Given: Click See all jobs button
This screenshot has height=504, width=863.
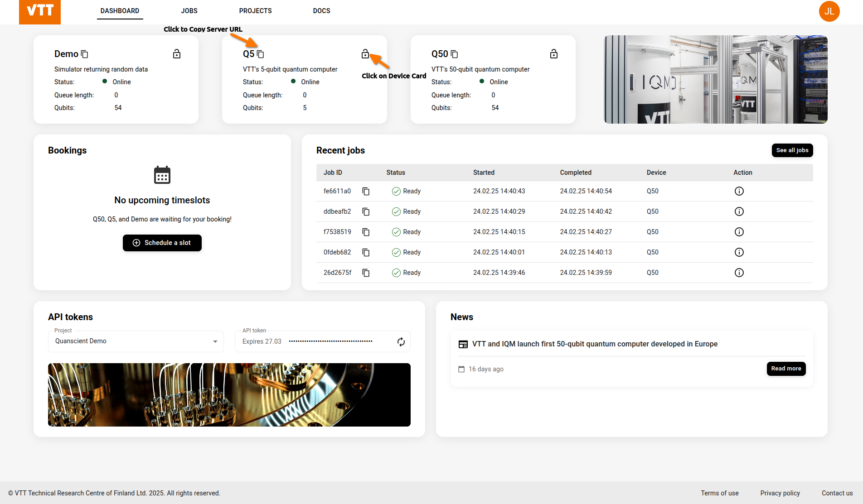Looking at the screenshot, I should point(792,150).
